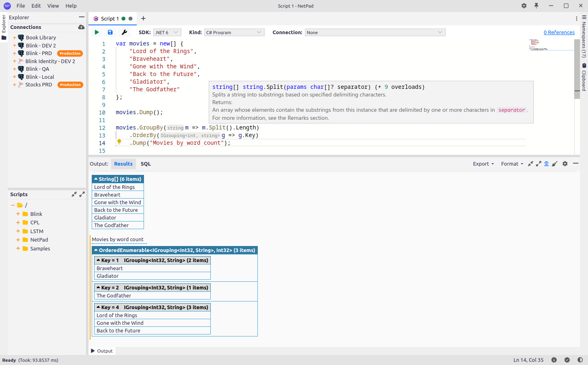Expand the CPL scripts folder
Viewport: 588px width, 365px height.
(18, 222)
